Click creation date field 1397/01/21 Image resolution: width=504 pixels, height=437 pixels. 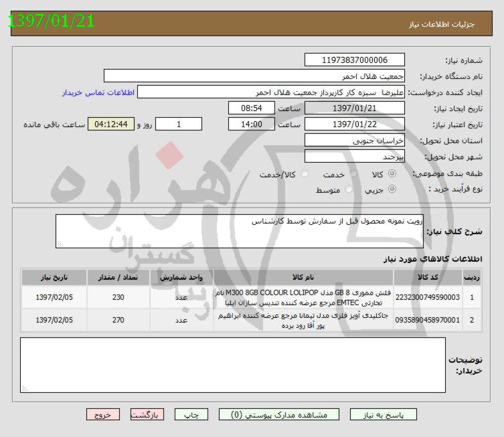tap(355, 108)
